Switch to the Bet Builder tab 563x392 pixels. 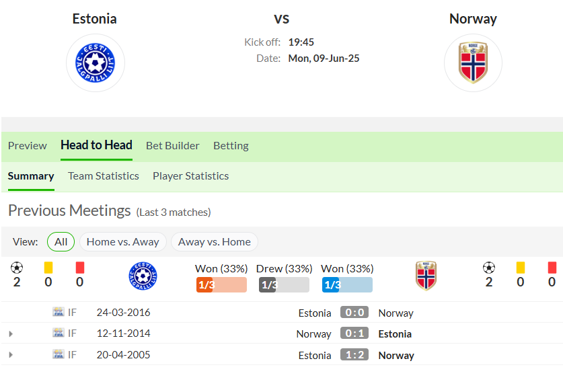[173, 145]
